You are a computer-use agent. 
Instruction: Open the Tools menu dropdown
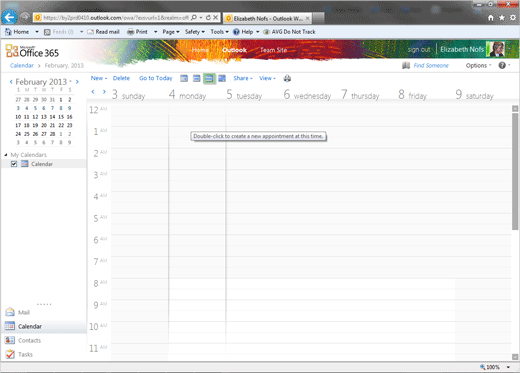click(x=219, y=32)
